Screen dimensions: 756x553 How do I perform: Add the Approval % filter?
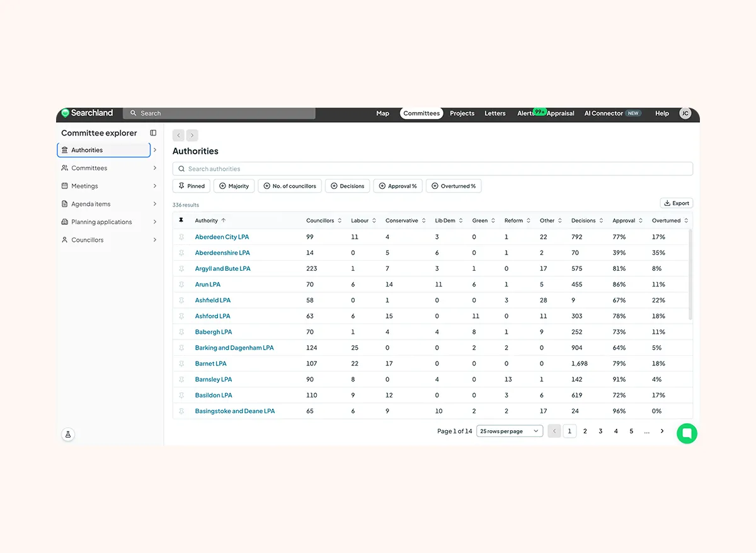398,186
